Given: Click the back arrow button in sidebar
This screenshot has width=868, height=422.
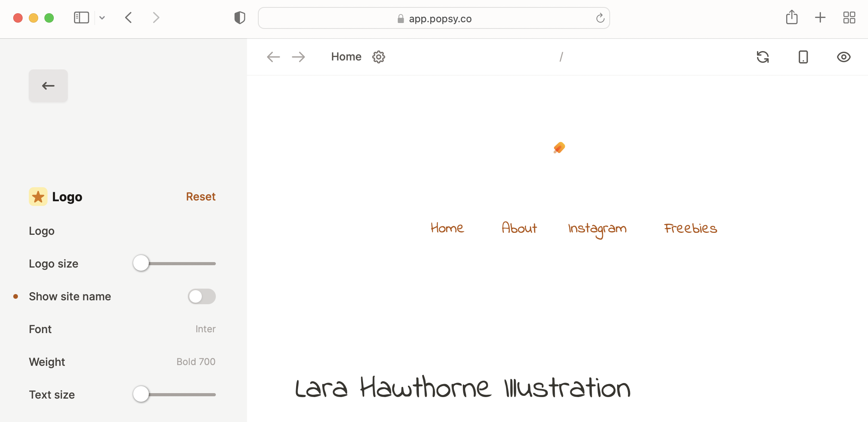Looking at the screenshot, I should [x=48, y=86].
